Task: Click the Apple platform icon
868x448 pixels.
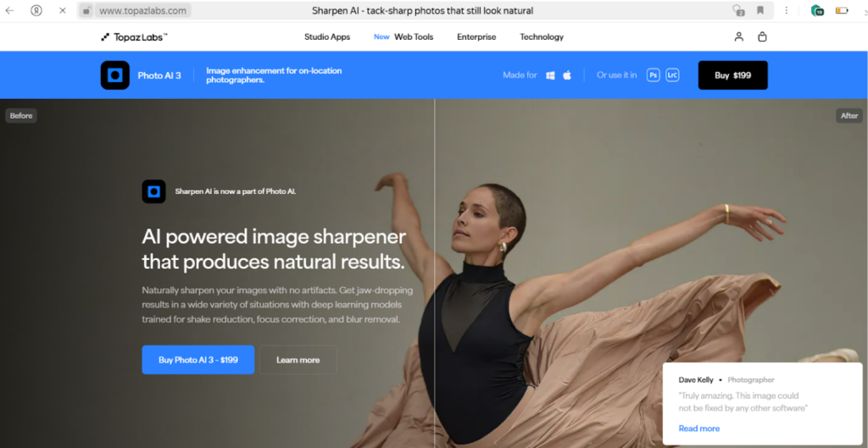Action: (567, 75)
